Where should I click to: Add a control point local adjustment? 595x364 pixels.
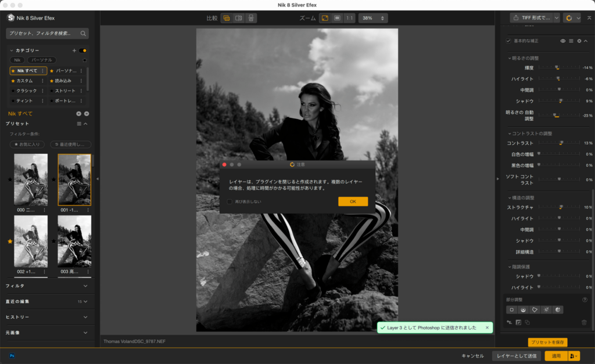pyautogui.click(x=511, y=310)
